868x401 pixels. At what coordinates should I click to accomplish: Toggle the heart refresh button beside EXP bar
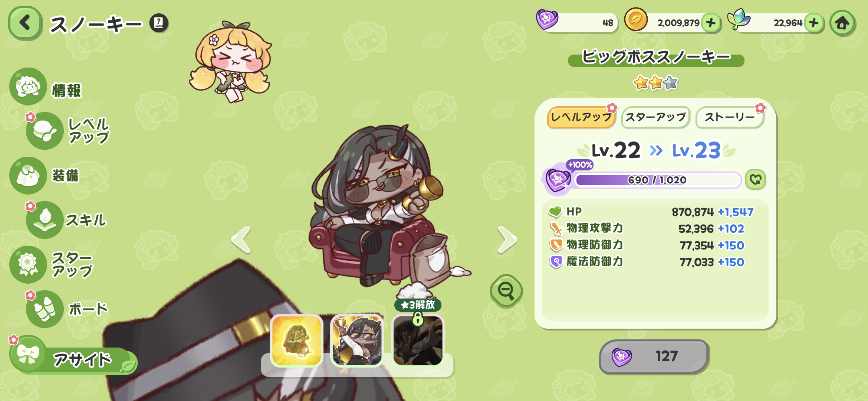(x=756, y=180)
